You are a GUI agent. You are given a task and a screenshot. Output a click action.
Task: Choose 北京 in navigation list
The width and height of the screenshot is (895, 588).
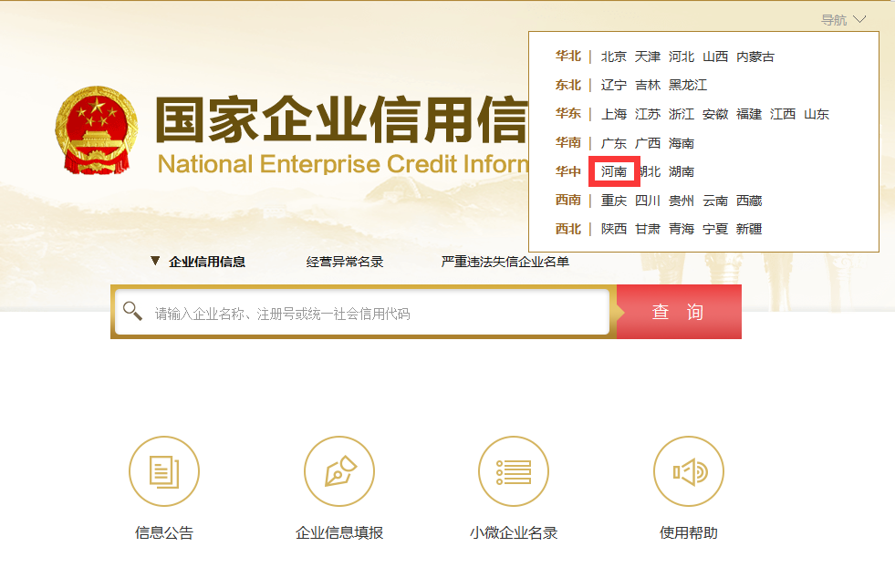click(614, 57)
